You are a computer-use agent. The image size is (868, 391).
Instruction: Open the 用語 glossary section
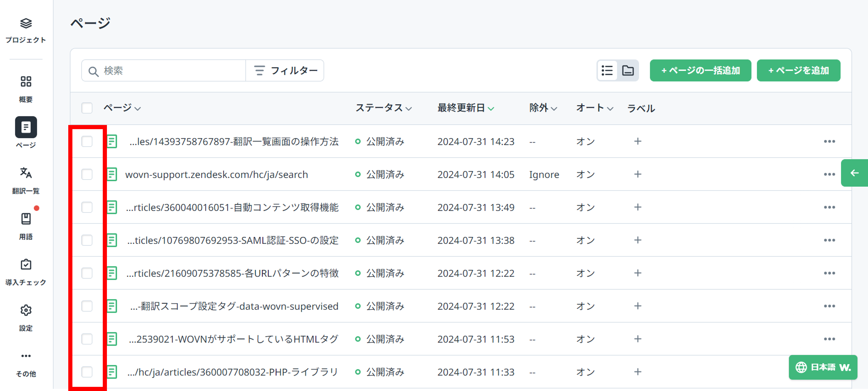pyautogui.click(x=26, y=226)
